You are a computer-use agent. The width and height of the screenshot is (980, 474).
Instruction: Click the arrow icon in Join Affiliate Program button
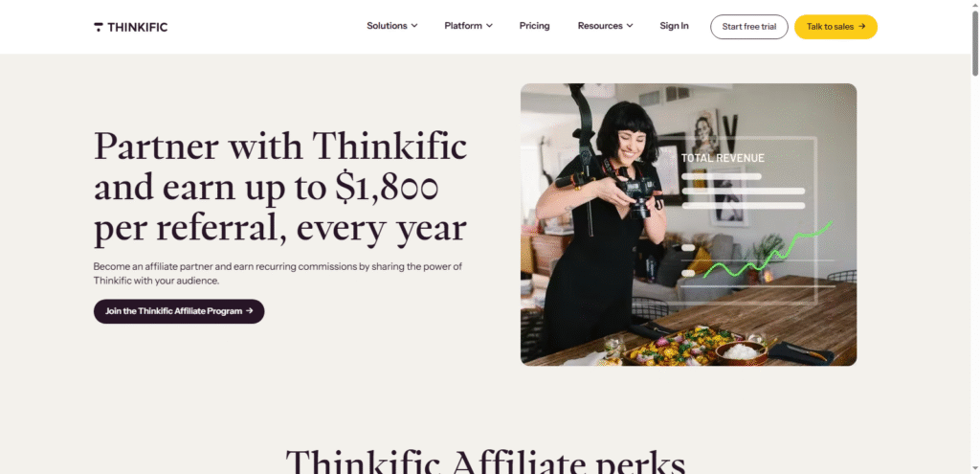tap(250, 311)
